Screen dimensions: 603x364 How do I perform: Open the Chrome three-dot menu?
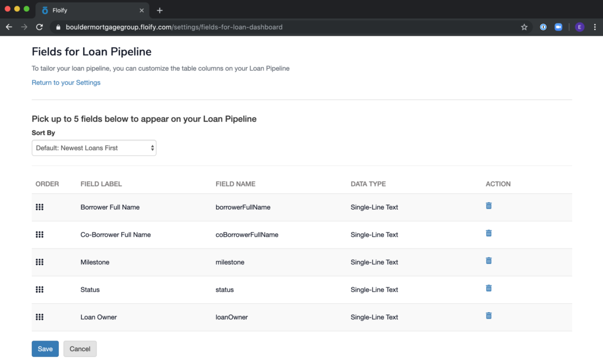pyautogui.click(x=595, y=27)
